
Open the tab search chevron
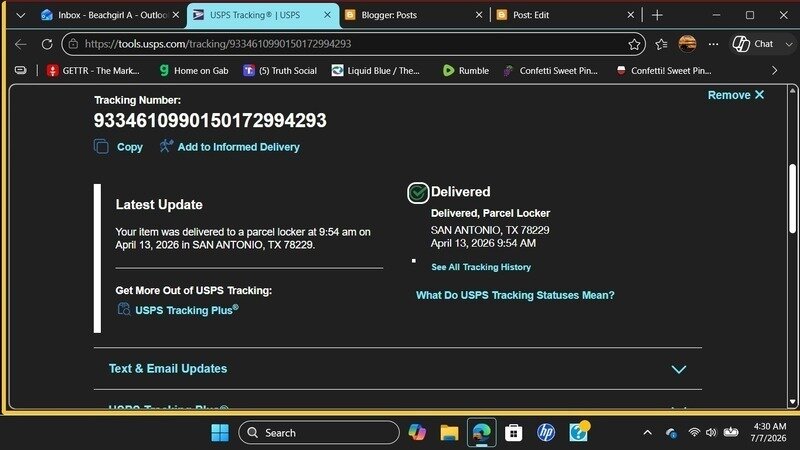[x=20, y=15]
